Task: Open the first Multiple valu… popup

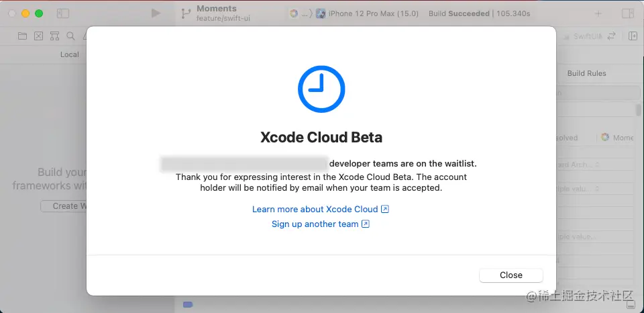Action: [x=579, y=189]
